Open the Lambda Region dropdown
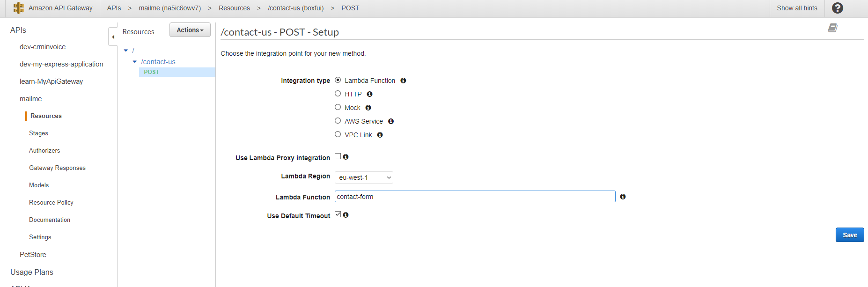Screen dimensions: 868x287 coord(364,177)
